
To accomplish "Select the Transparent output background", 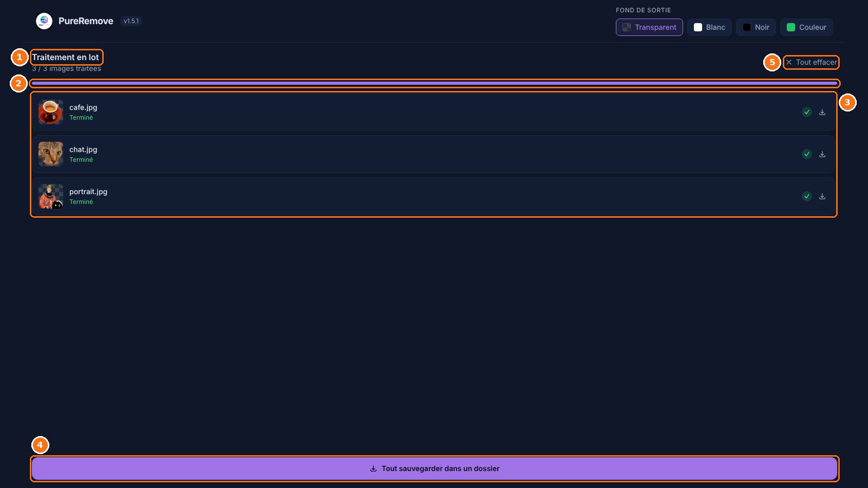I will click(649, 27).
